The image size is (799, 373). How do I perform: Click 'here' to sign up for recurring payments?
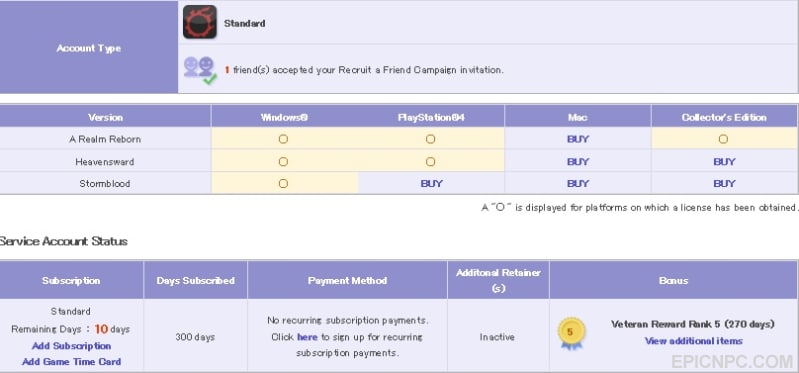coord(307,337)
